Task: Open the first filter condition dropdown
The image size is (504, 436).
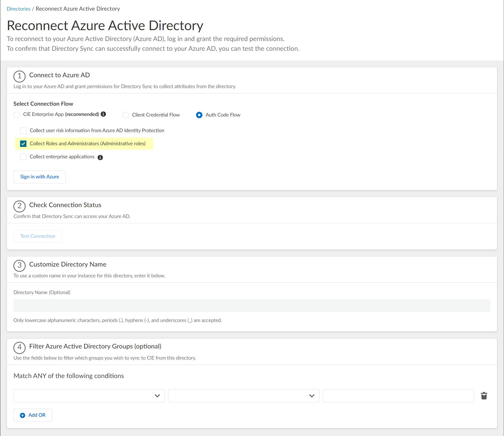Action: [89, 396]
